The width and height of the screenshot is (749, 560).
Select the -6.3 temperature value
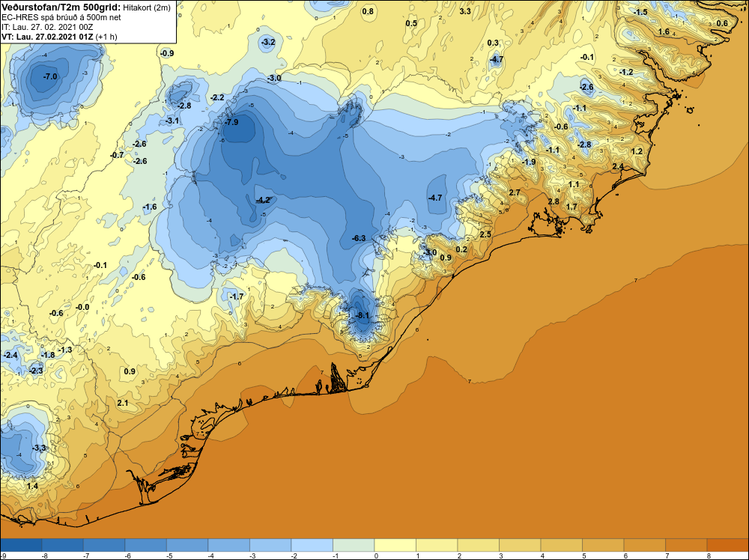(x=359, y=238)
